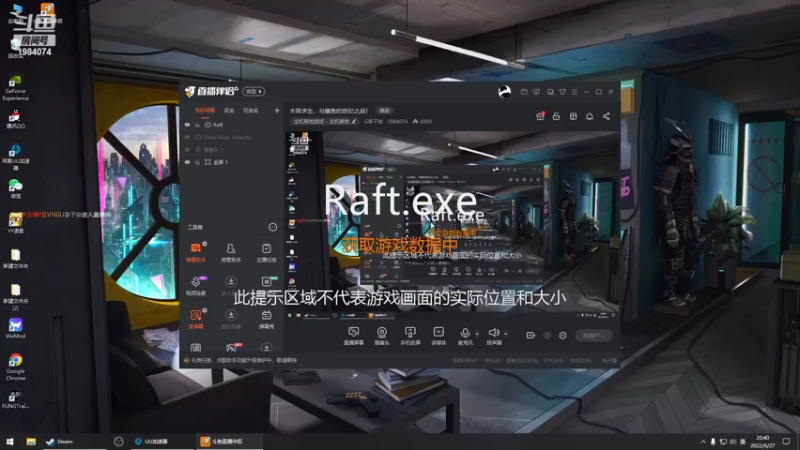Expand the microphone options arrow
This screenshot has width=800, height=450.
477,334
